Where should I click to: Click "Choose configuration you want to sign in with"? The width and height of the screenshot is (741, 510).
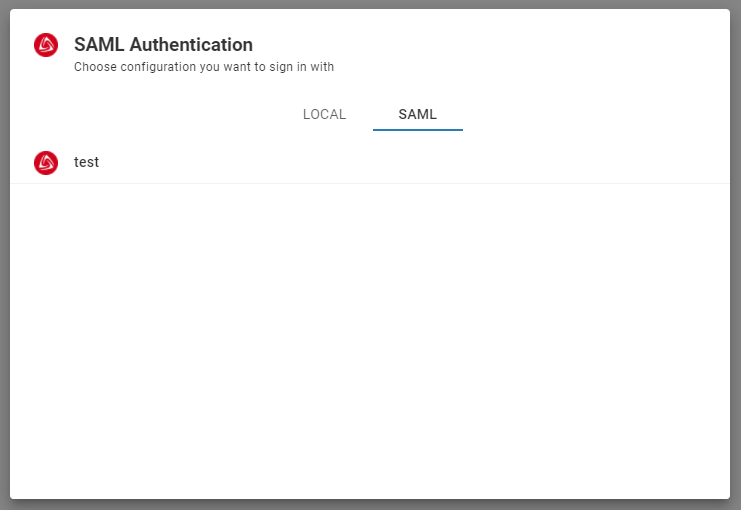tap(204, 67)
